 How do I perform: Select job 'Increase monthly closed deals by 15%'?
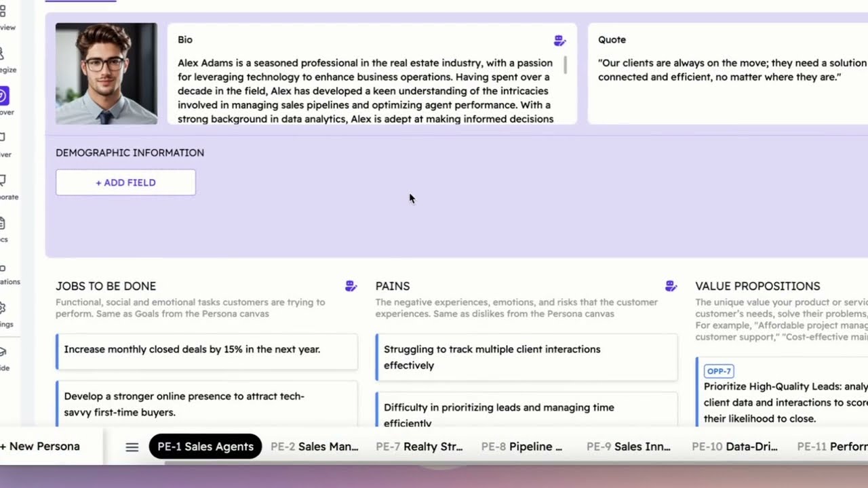click(x=207, y=350)
